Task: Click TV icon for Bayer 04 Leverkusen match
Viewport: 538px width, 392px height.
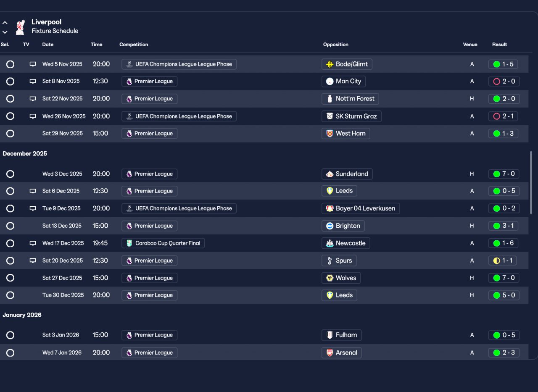Action: point(33,208)
